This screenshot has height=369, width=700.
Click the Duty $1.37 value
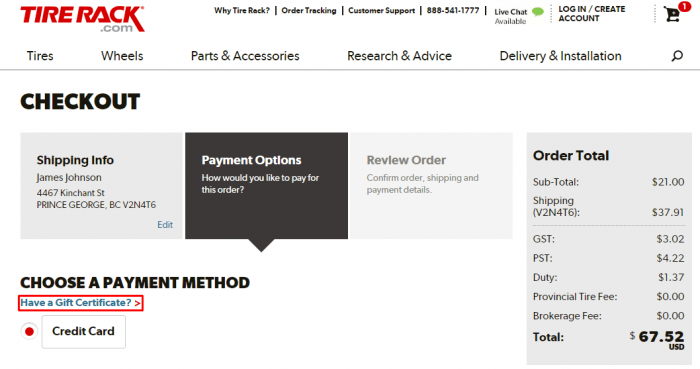pyautogui.click(x=671, y=278)
